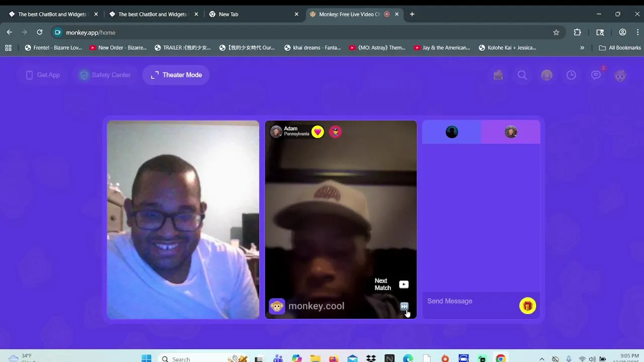Image resolution: width=644 pixels, height=362 pixels.
Task: Go back to previous page
Action: pyautogui.click(x=9, y=32)
